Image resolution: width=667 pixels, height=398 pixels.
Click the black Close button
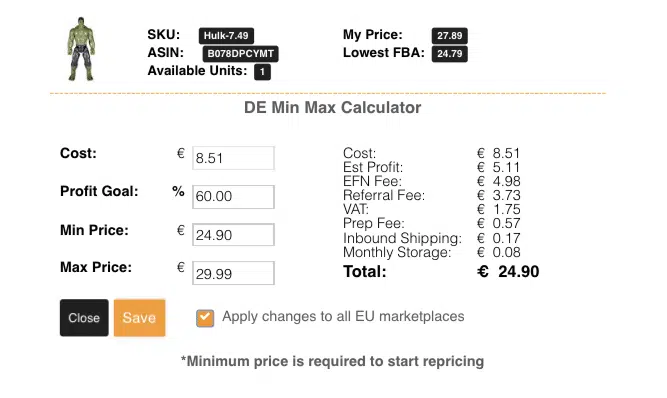(84, 318)
